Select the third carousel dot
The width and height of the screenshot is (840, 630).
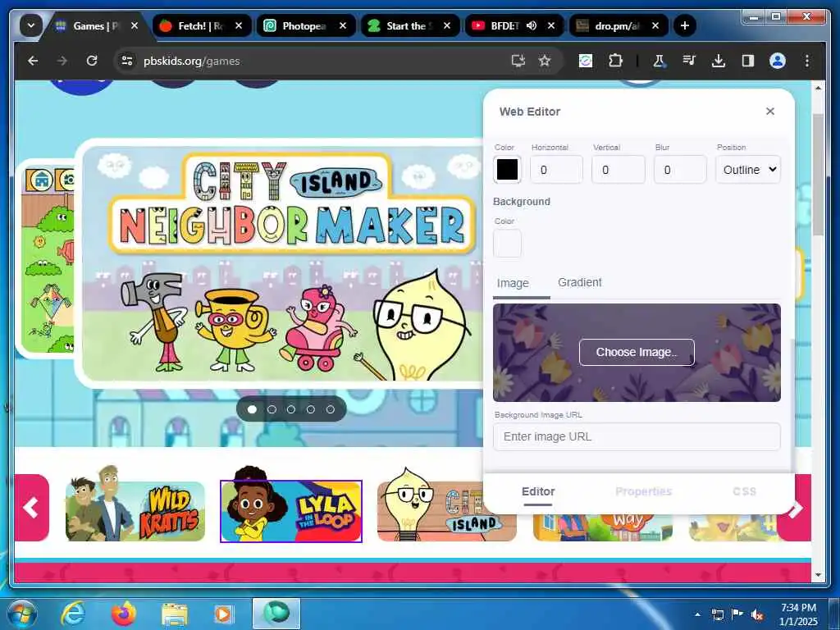pos(291,409)
